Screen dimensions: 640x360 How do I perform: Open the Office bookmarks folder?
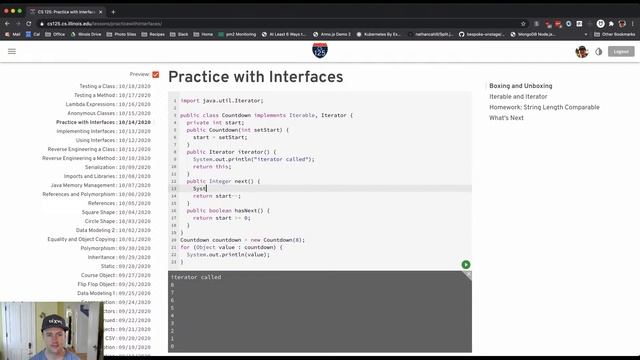pos(55,34)
